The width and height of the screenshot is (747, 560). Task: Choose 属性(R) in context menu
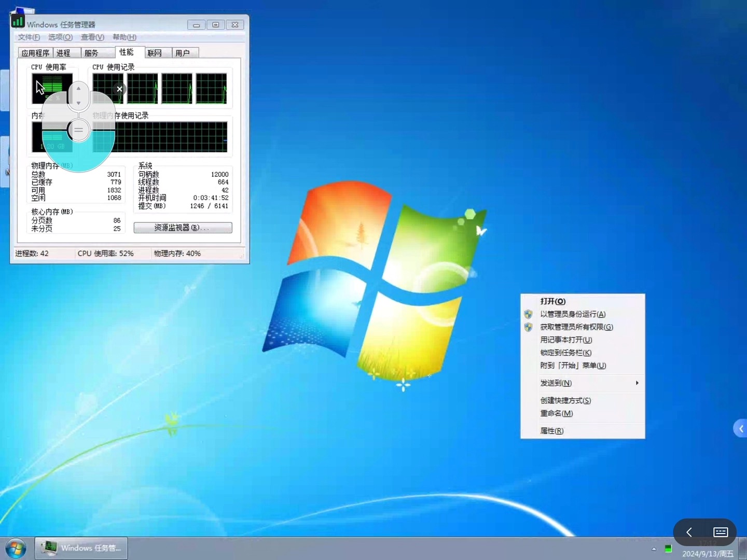[x=583, y=431]
